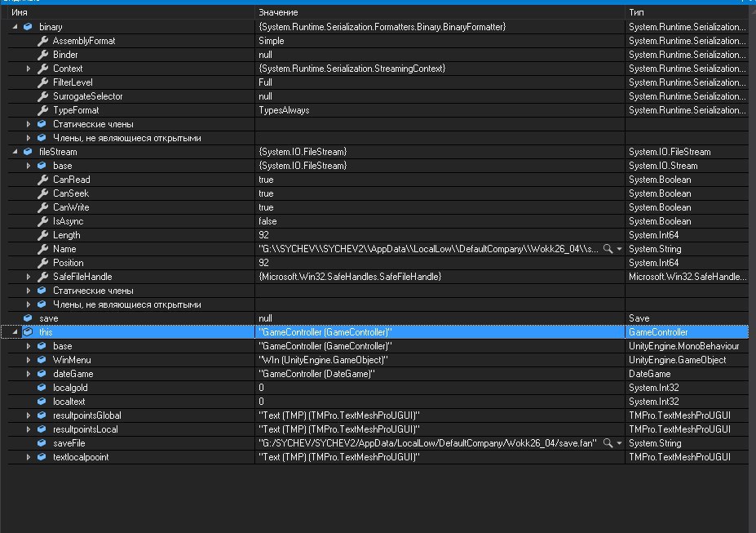Expand the WinMenu field
This screenshot has height=533, width=756.
(29, 360)
